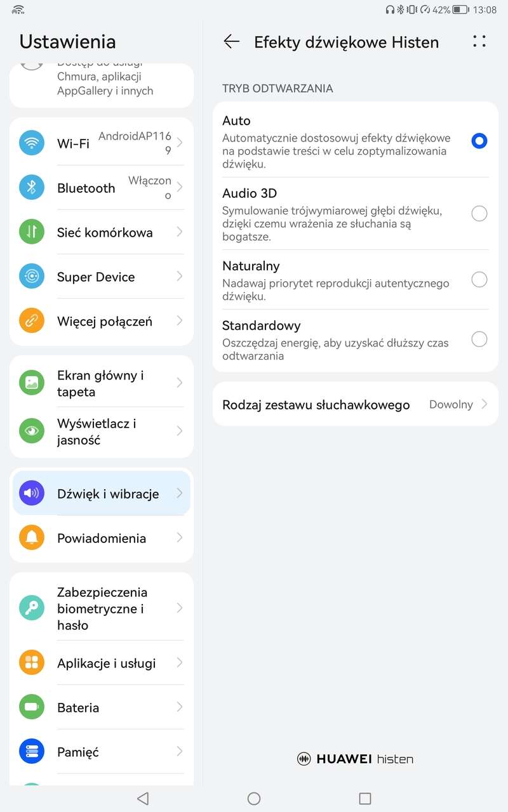Tap the Wi-Fi icon in settings list
Viewport: 508px width, 812px height.
pos(32,143)
